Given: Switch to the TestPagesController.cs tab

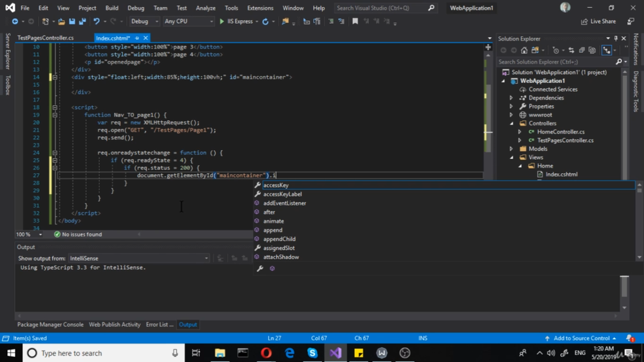Looking at the screenshot, I should [x=45, y=39].
